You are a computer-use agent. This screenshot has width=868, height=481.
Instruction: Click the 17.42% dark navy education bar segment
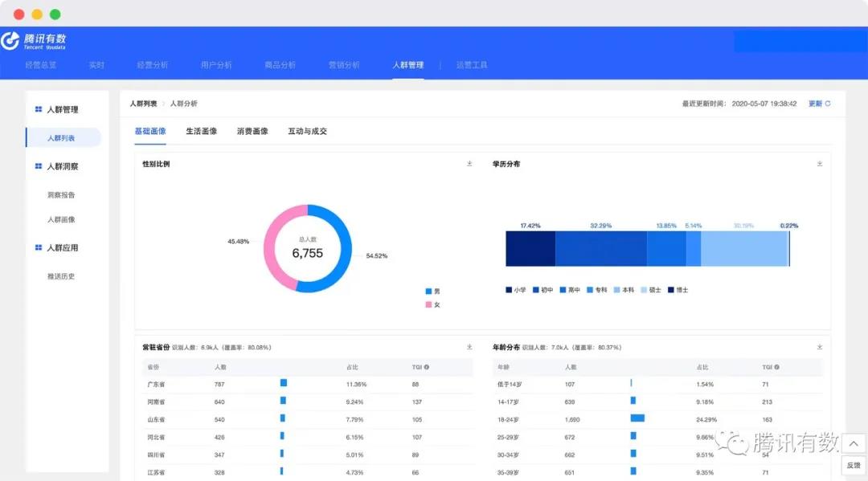click(530, 249)
